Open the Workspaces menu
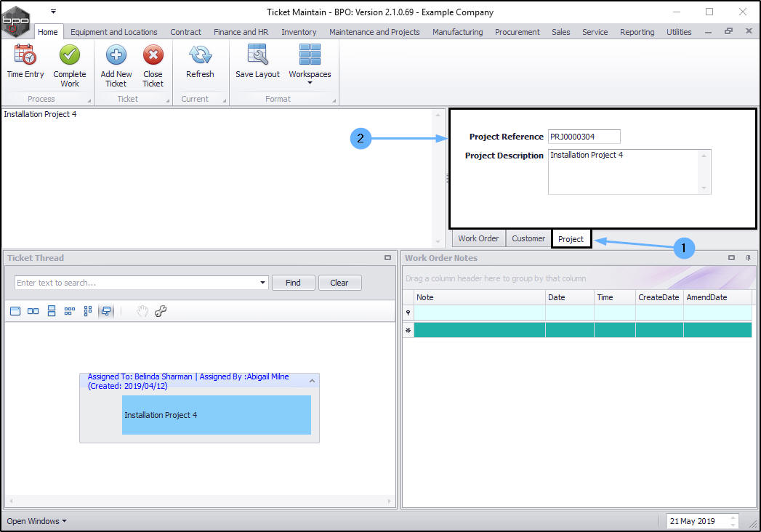761x532 pixels. tap(310, 64)
